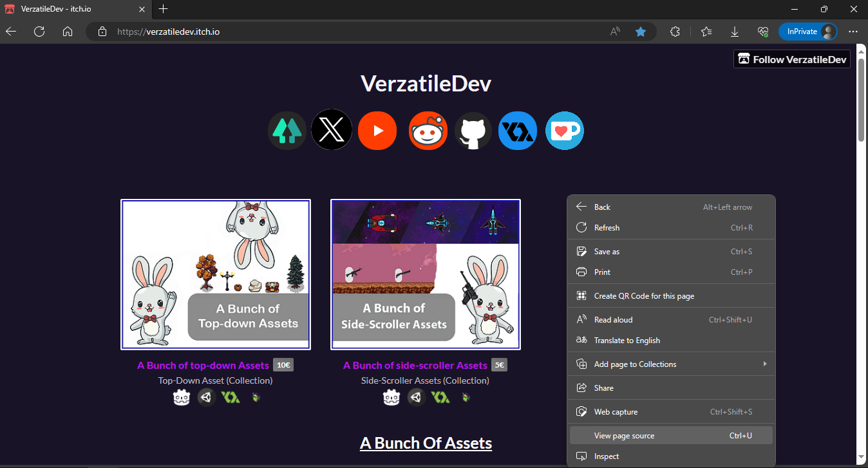The height and width of the screenshot is (468, 868).
Task: Select Back in context menu
Action: click(x=671, y=207)
